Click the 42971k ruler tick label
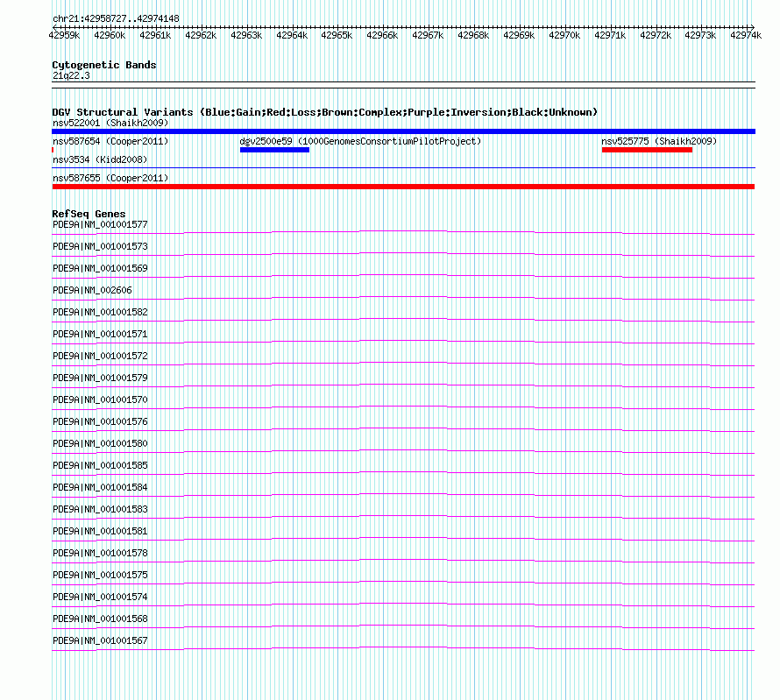The image size is (780, 700). (610, 35)
